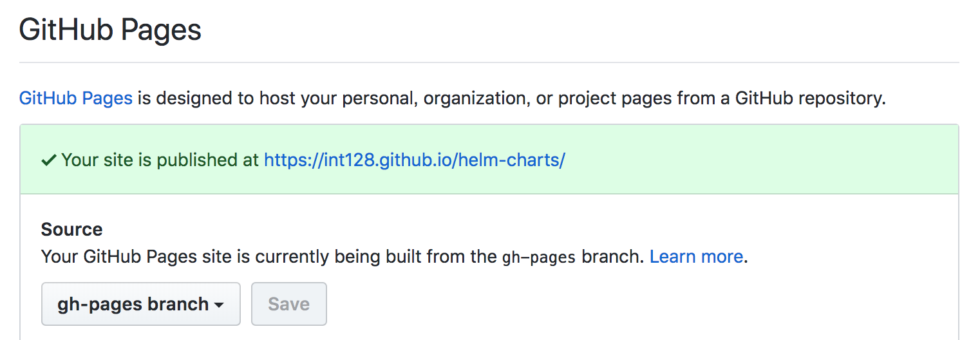The height and width of the screenshot is (340, 980).
Task: Click the divider line below the heading
Action: [489, 62]
